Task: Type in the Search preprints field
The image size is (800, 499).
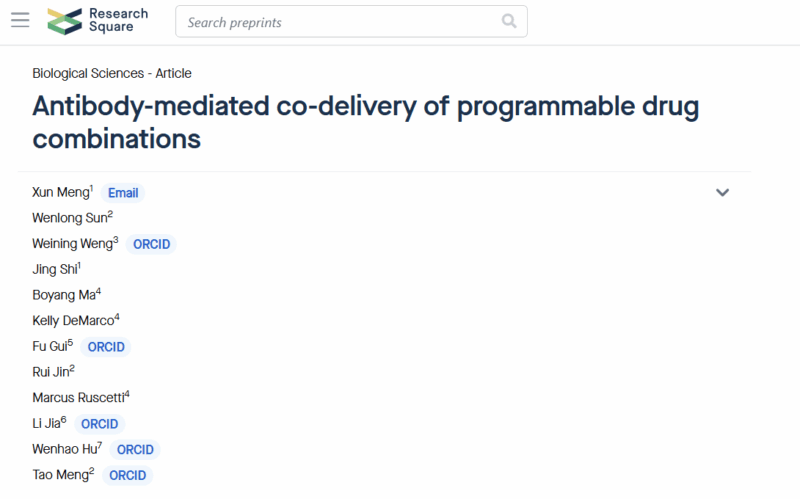Action: 340,21
